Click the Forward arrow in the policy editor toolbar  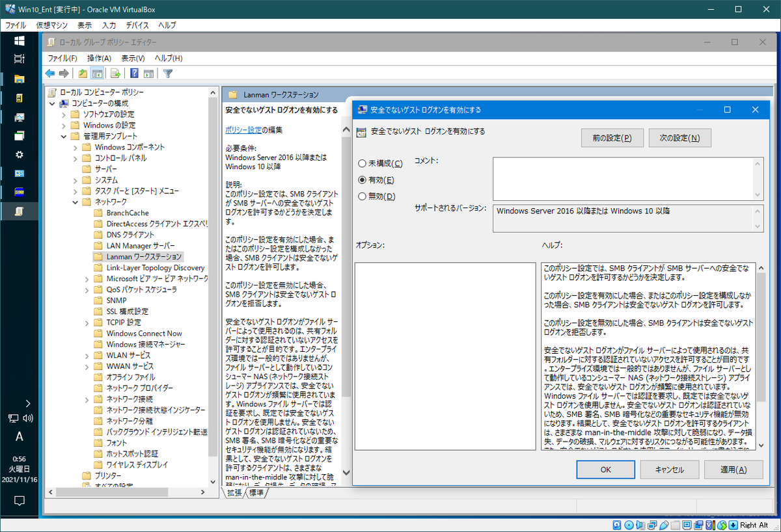click(x=64, y=73)
